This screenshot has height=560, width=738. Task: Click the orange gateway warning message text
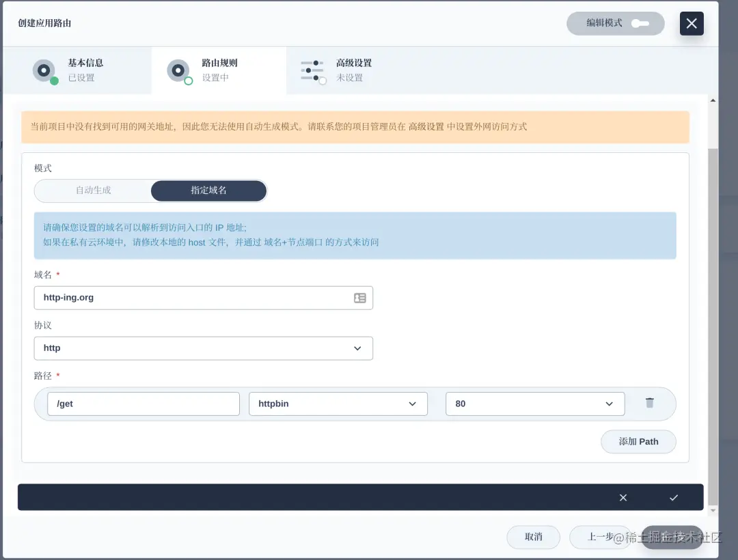pos(279,126)
